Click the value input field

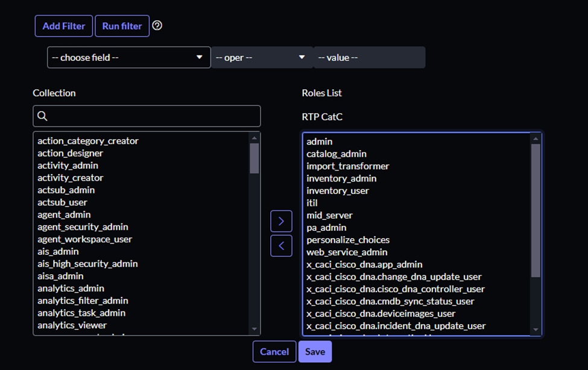pos(369,57)
